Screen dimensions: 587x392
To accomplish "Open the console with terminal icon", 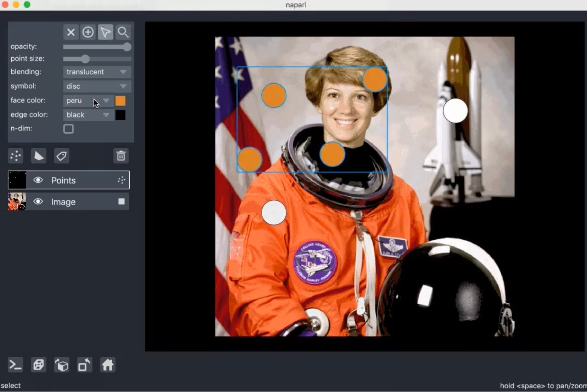I will (15, 365).
